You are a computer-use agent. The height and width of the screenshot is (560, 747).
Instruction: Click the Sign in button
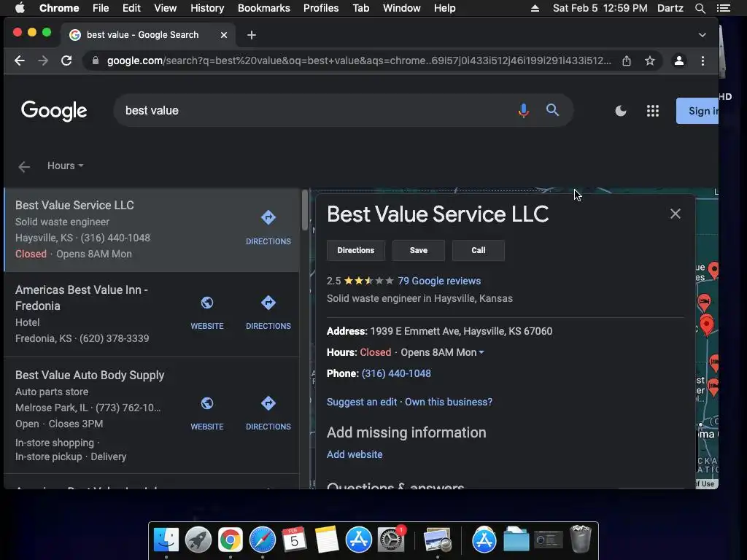(x=697, y=111)
